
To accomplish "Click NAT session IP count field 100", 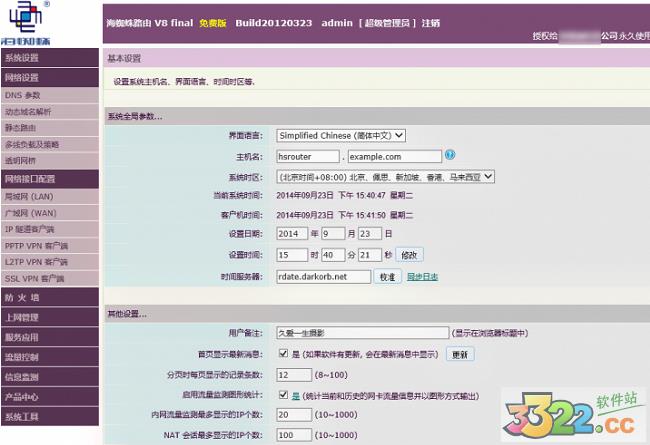I will click(294, 435).
